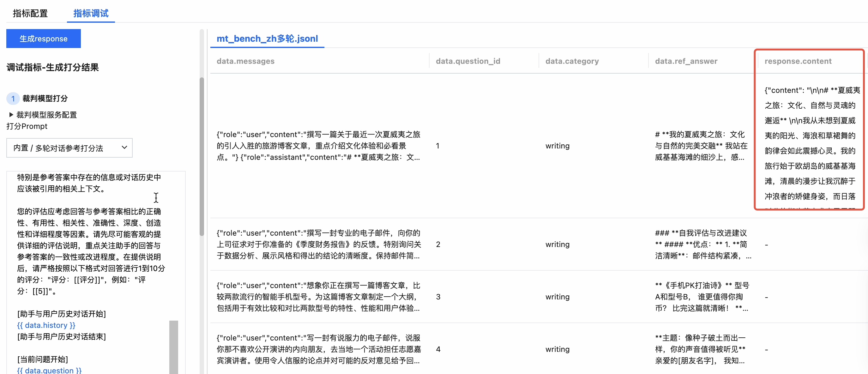Expand the 裁判模型服务配置 disclosure triangle
The image size is (868, 374).
[11, 115]
